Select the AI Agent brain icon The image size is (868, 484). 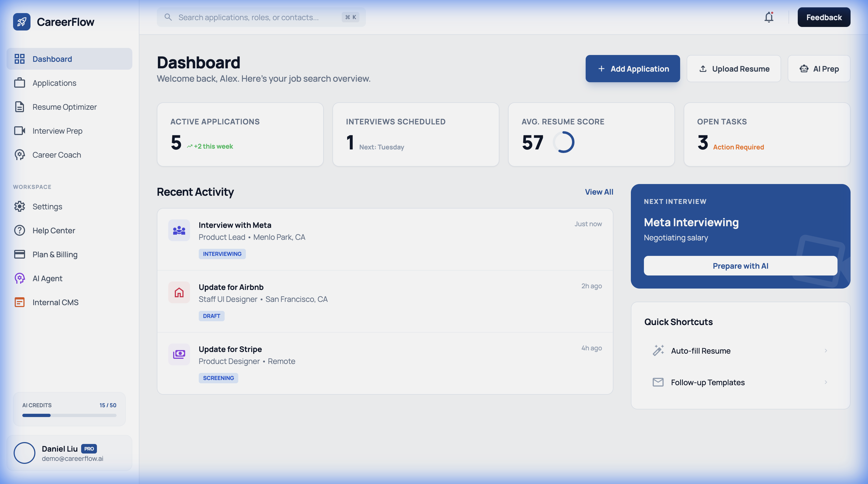click(20, 278)
